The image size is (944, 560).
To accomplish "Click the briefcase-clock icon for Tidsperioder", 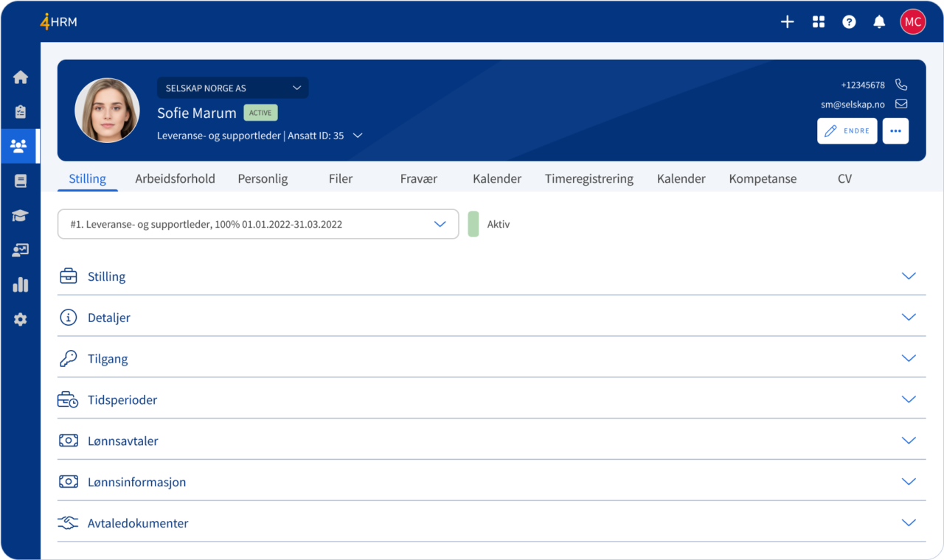I will click(x=68, y=400).
